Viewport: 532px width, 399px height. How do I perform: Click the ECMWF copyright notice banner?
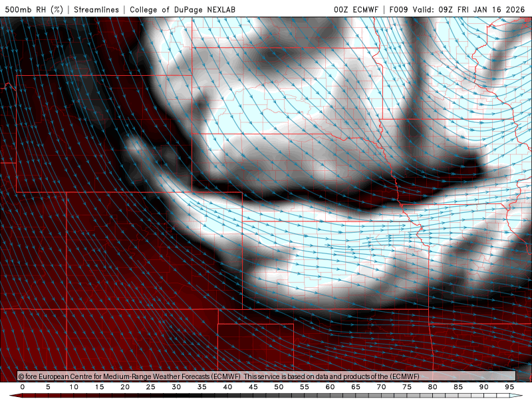click(x=267, y=376)
